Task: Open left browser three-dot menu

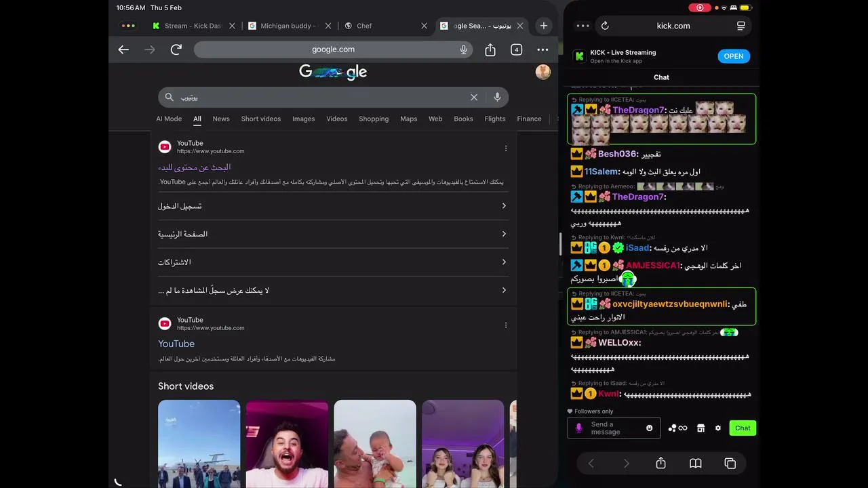Action: [542, 49]
